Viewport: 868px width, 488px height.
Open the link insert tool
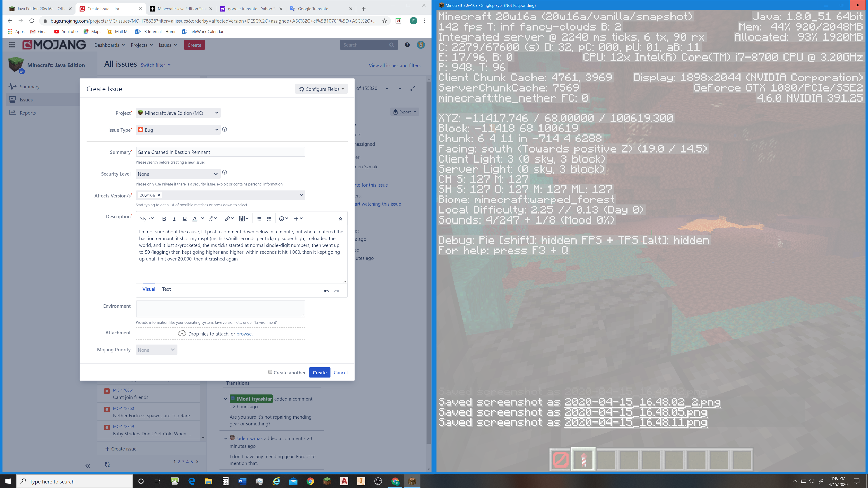click(227, 218)
